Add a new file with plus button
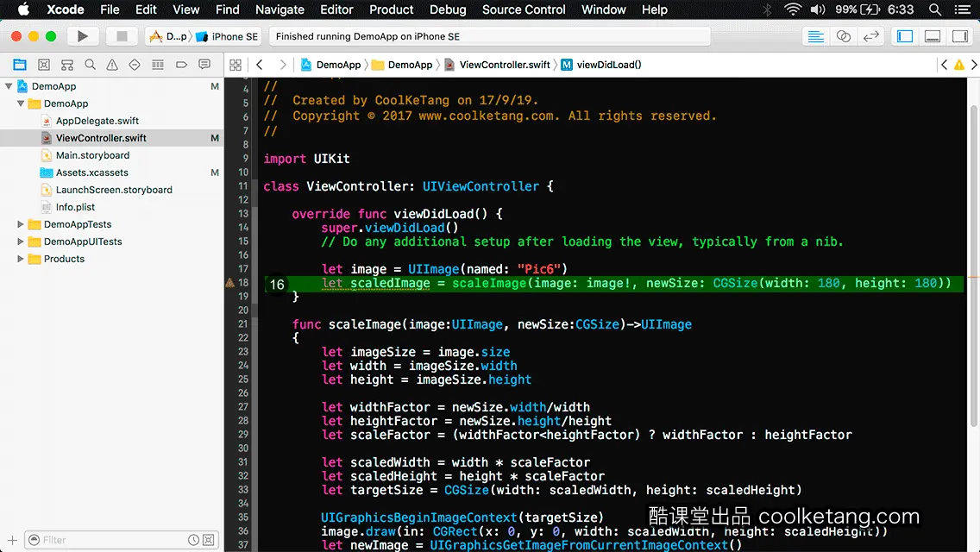This screenshot has width=980, height=552. [12, 540]
